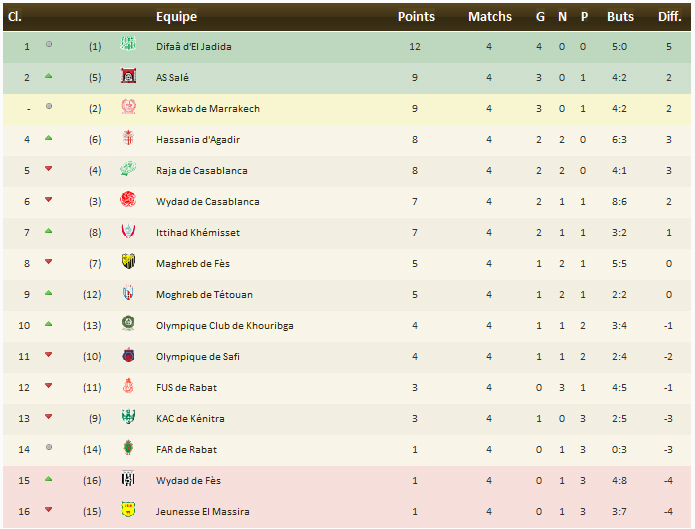Click the green up arrow beside AS Salé
The width and height of the screenshot is (695, 529).
(x=48, y=76)
